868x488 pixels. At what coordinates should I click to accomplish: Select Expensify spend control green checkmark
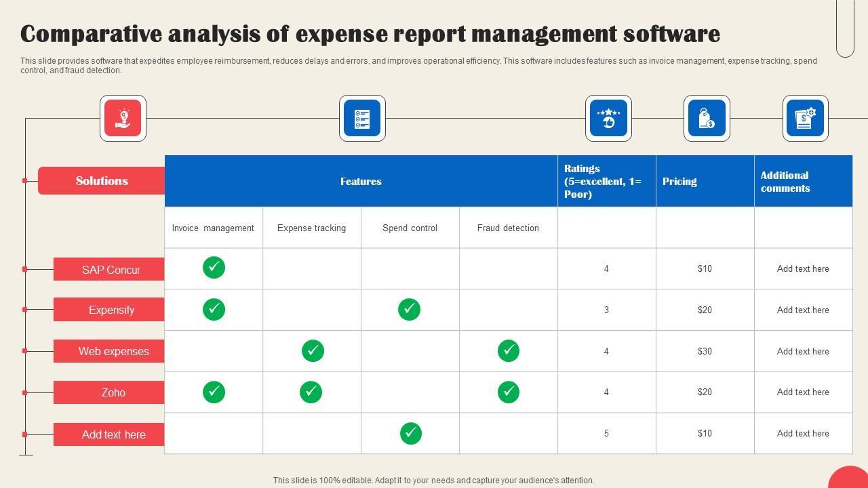(409, 309)
